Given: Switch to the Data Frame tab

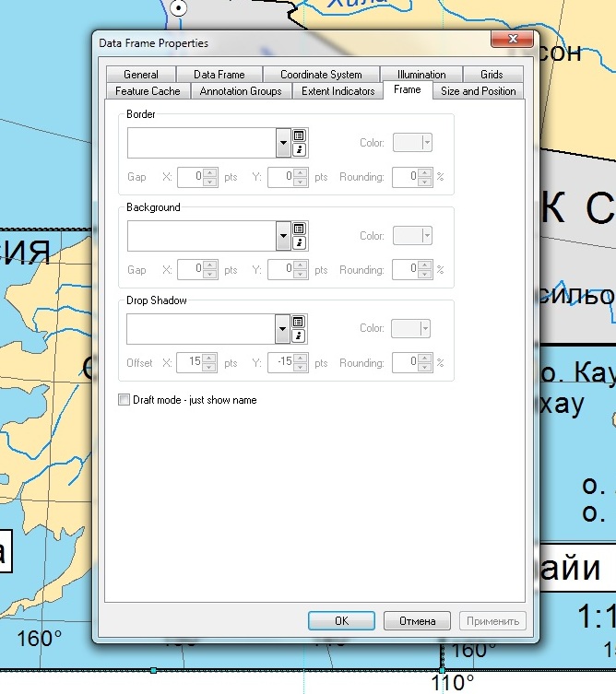Looking at the screenshot, I should (219, 74).
